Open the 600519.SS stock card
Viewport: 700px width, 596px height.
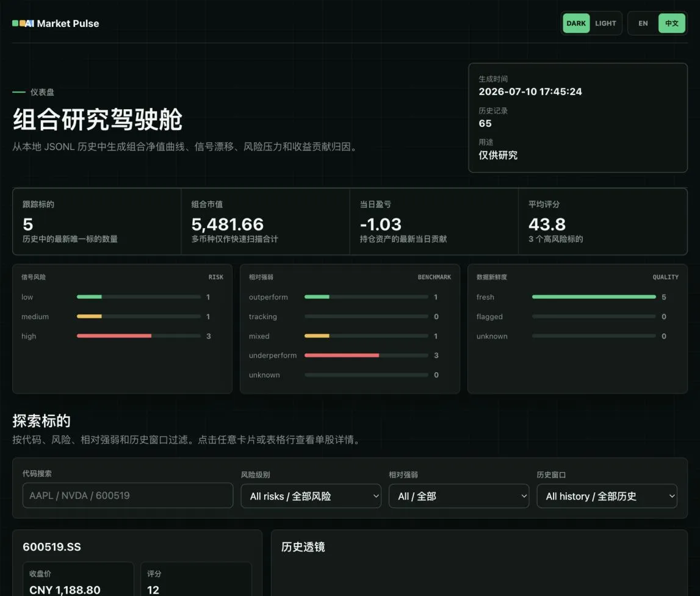point(137,563)
